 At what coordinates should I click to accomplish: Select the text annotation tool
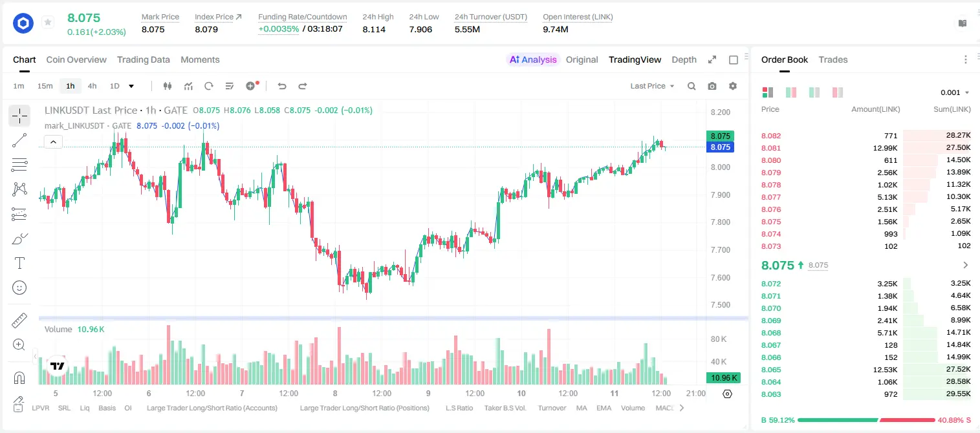coord(19,263)
